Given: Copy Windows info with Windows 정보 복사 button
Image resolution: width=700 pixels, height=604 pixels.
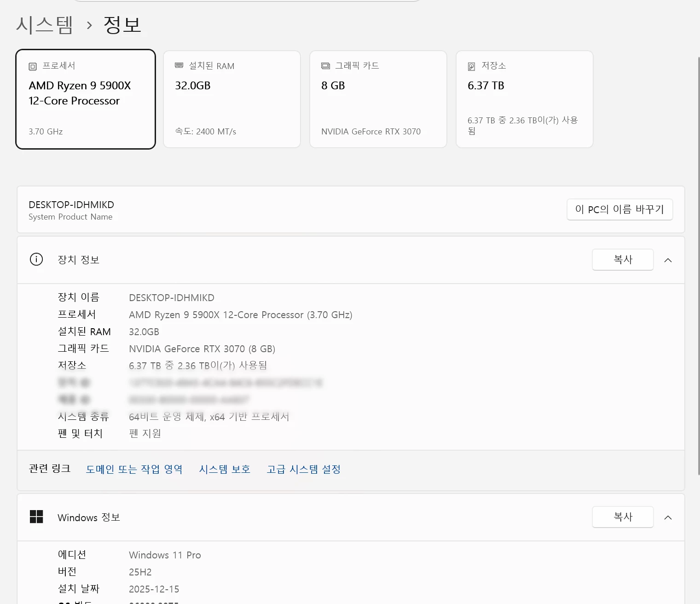Looking at the screenshot, I should click(x=623, y=517).
